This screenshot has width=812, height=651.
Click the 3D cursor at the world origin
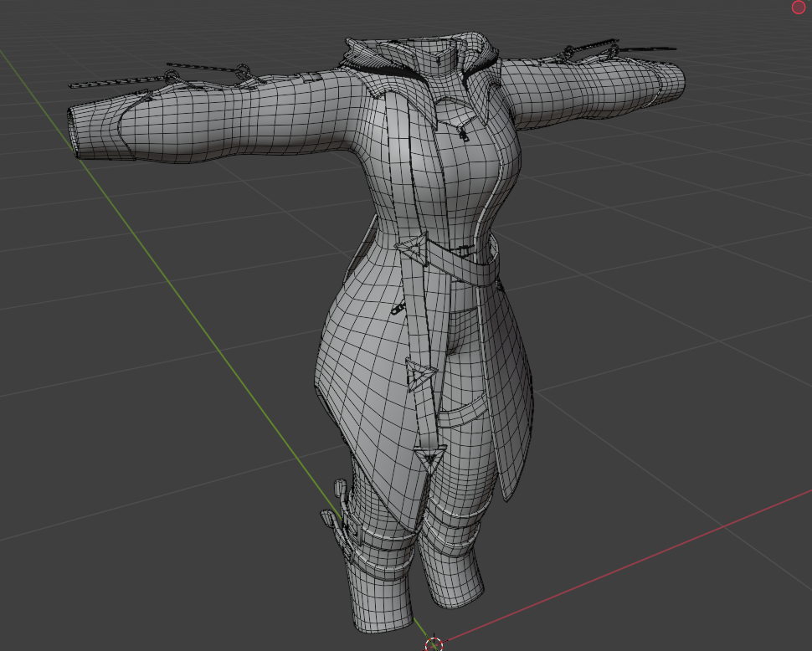(x=434, y=645)
